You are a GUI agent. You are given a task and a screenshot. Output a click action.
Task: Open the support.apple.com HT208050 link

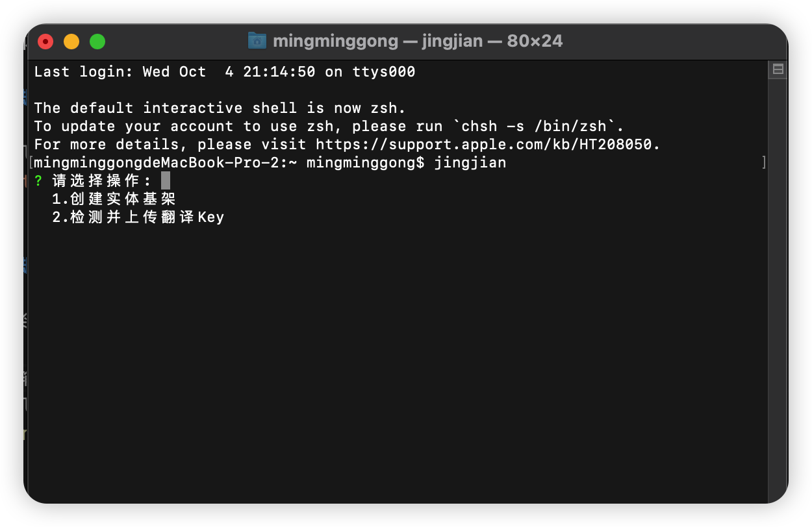tap(487, 144)
